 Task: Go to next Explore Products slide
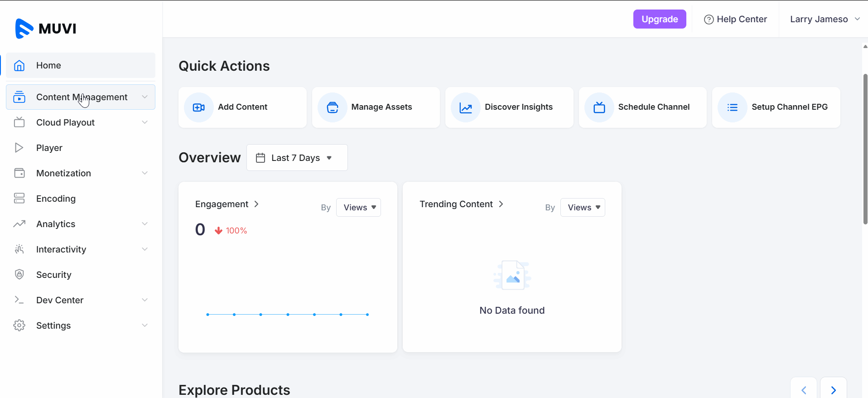point(833,390)
